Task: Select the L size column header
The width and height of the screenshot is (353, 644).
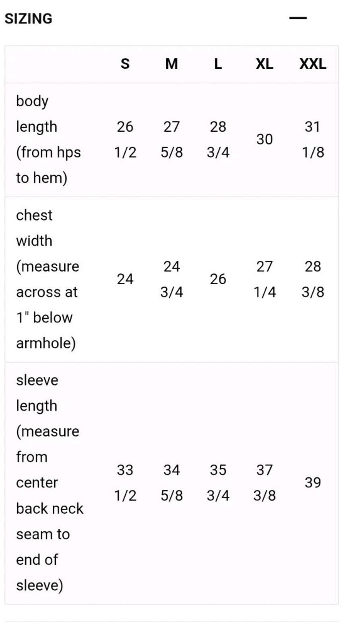Action: point(218,64)
